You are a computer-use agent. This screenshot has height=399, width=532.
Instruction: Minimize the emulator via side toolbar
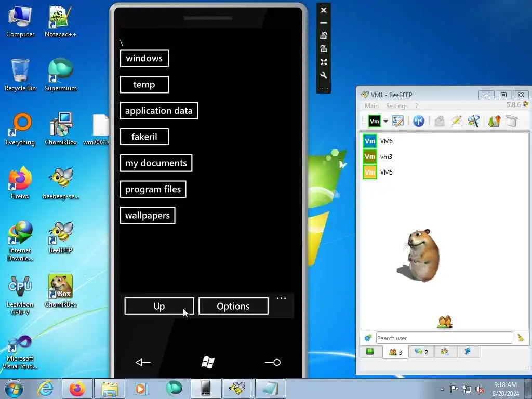pos(324,23)
